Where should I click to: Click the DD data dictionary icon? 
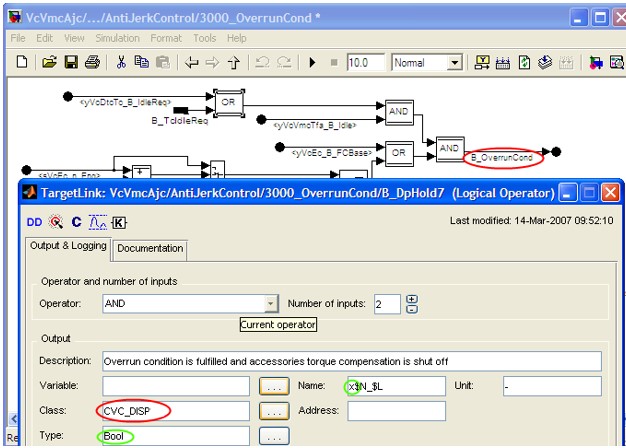(34, 222)
